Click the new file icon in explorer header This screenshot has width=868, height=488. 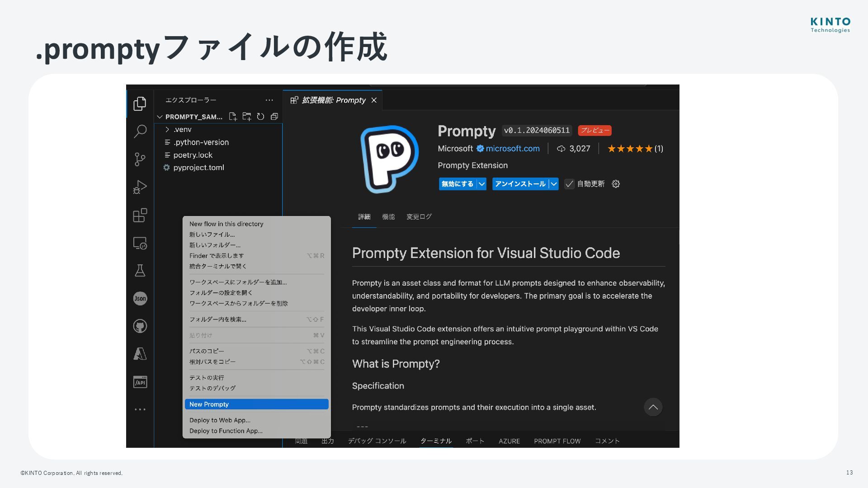click(x=233, y=117)
